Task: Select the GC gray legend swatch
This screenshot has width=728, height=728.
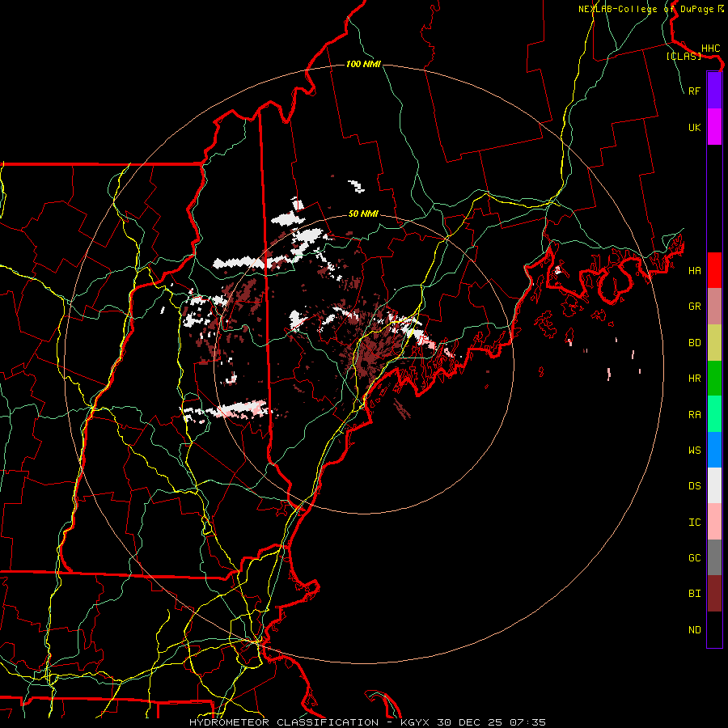Action: click(x=714, y=557)
